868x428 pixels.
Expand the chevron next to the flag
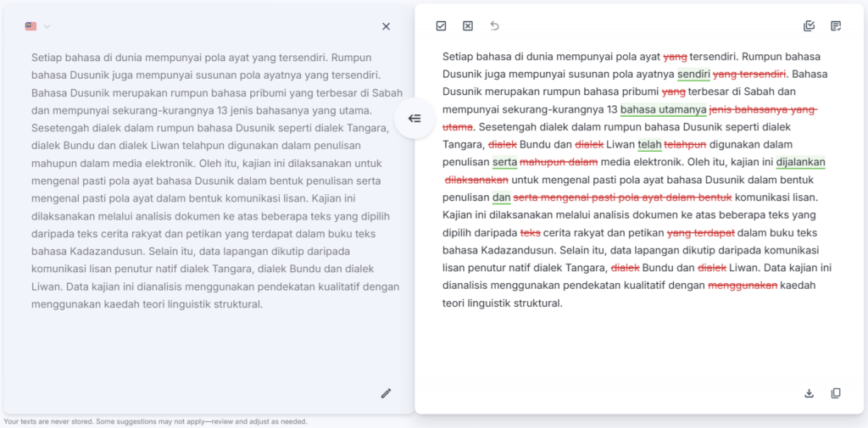point(47,26)
